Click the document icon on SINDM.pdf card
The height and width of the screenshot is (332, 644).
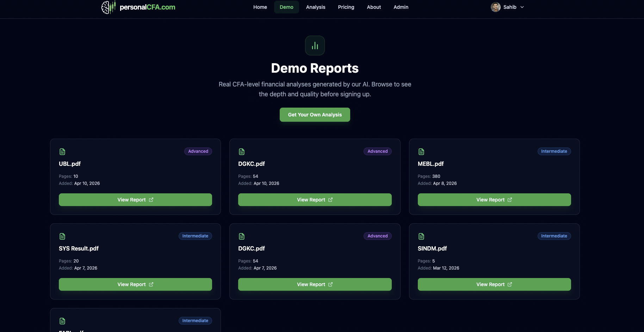[421, 236]
